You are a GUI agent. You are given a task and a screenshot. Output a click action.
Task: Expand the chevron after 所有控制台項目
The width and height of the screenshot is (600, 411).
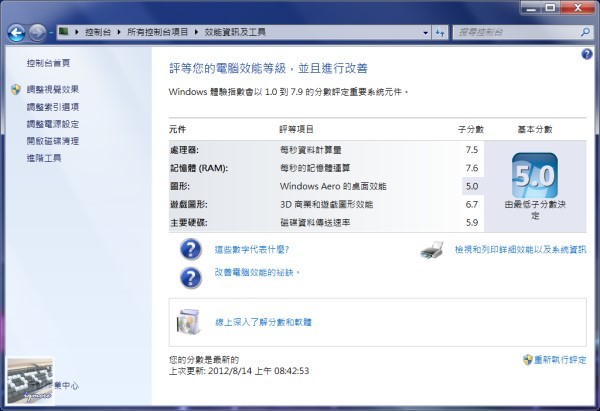[196, 32]
